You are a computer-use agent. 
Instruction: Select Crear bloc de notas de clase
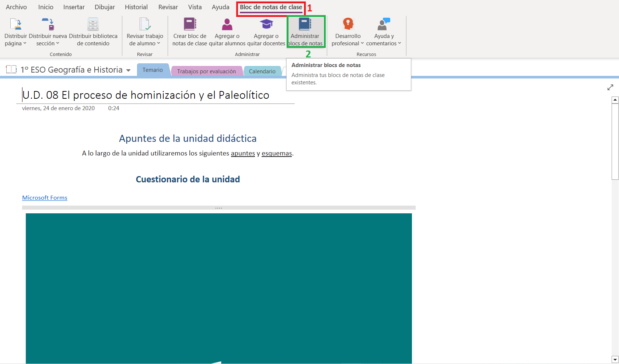pyautogui.click(x=190, y=31)
